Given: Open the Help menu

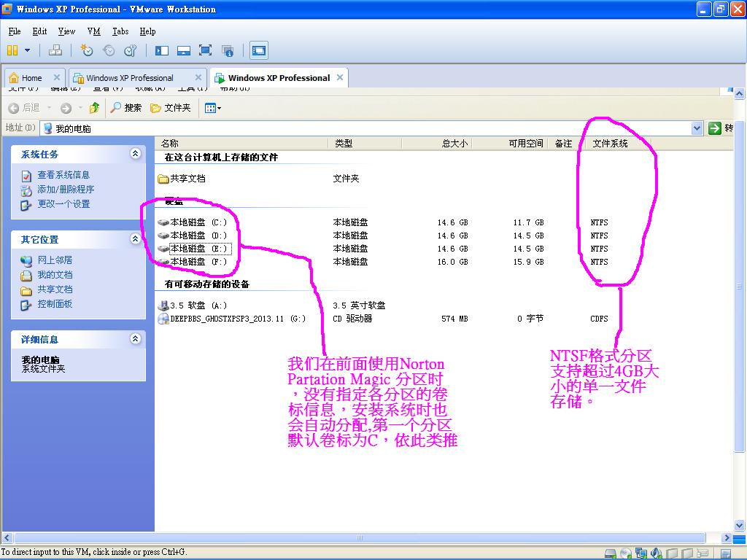Looking at the screenshot, I should click(x=147, y=31).
